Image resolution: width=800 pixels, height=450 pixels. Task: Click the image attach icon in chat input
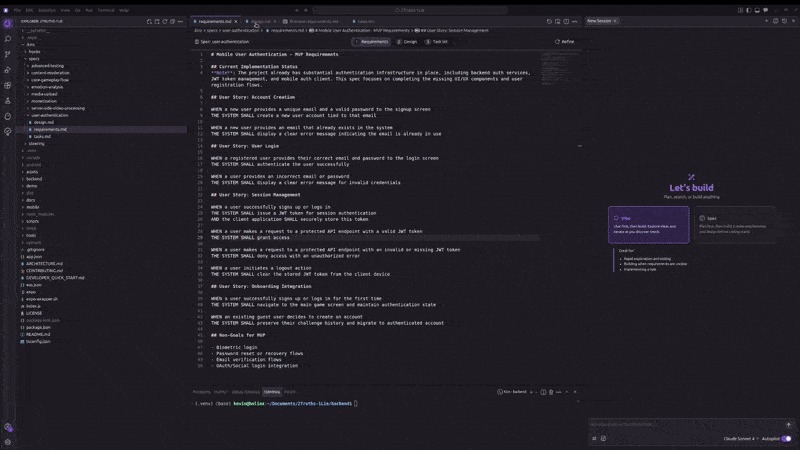(x=603, y=438)
